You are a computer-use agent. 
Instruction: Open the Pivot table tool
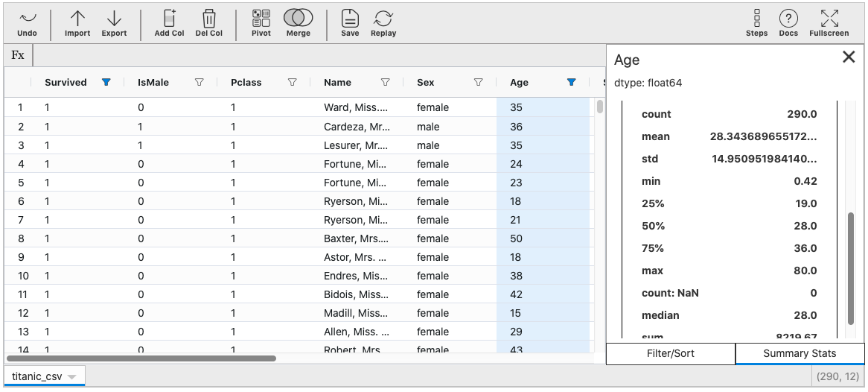[261, 23]
